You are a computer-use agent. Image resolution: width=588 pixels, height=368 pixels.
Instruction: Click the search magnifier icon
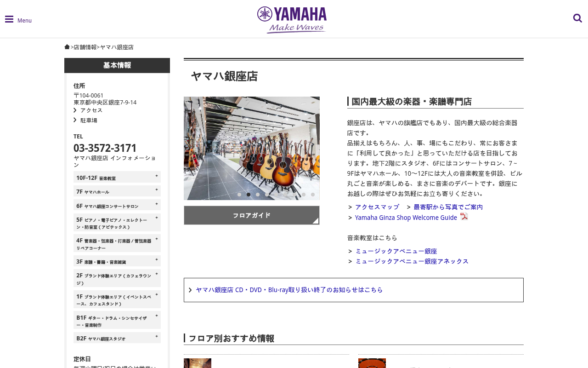[x=577, y=18]
